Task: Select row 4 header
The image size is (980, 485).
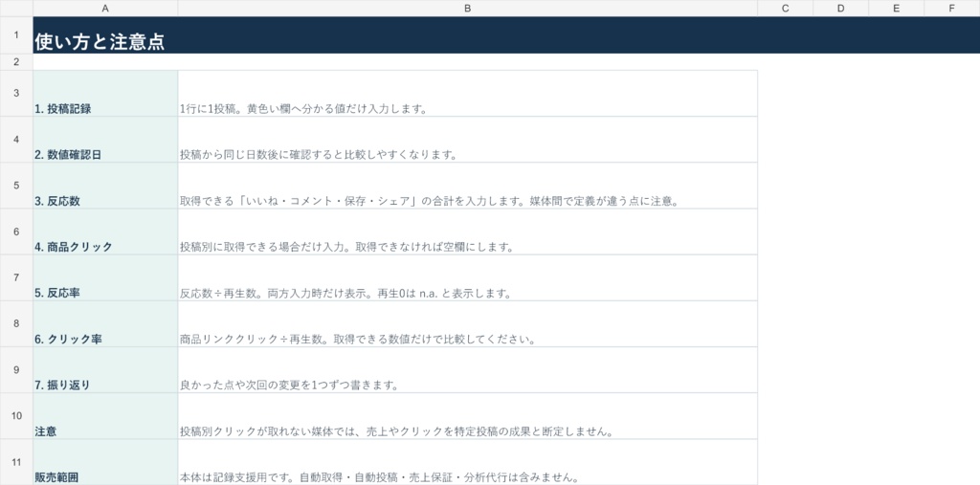Action: point(16,140)
